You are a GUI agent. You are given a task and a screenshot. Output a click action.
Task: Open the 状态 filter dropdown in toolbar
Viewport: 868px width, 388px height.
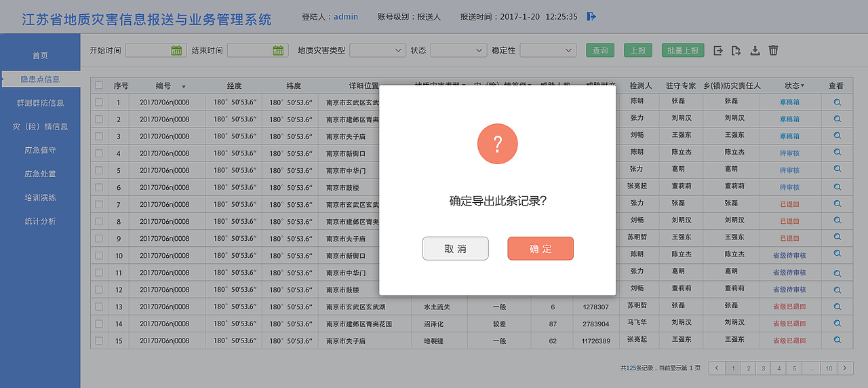pos(458,50)
